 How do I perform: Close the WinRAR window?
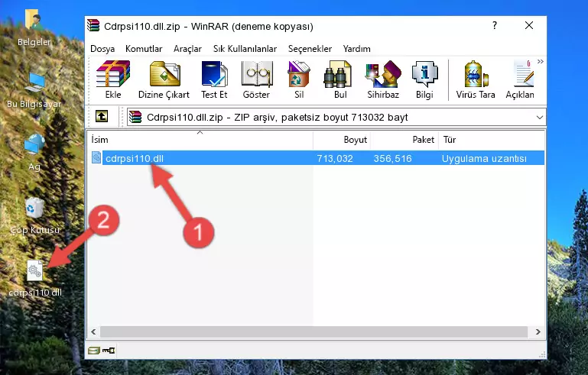529,25
